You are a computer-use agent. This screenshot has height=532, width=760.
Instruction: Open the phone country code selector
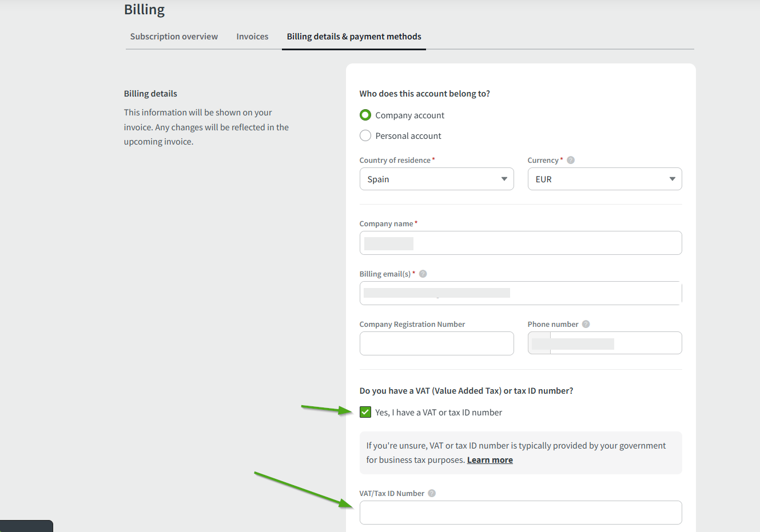539,343
